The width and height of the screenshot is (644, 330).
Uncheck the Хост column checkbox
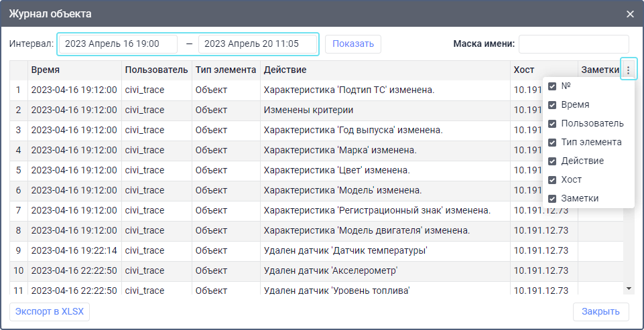pyautogui.click(x=552, y=180)
